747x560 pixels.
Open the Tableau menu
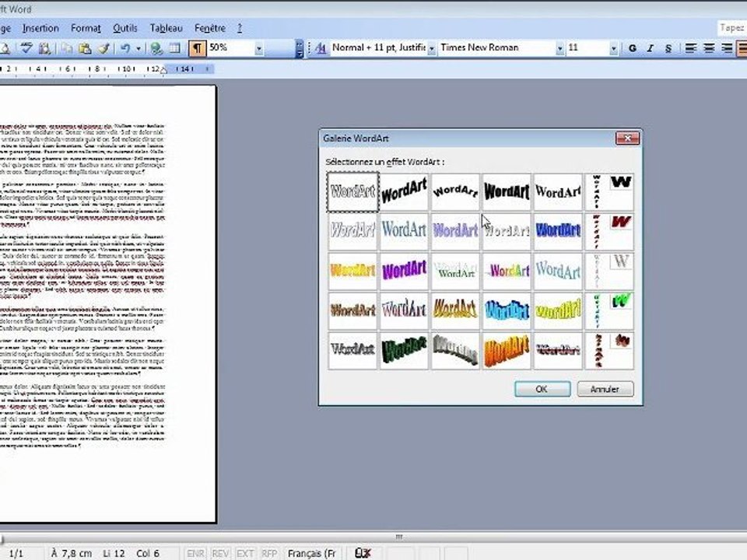(167, 28)
